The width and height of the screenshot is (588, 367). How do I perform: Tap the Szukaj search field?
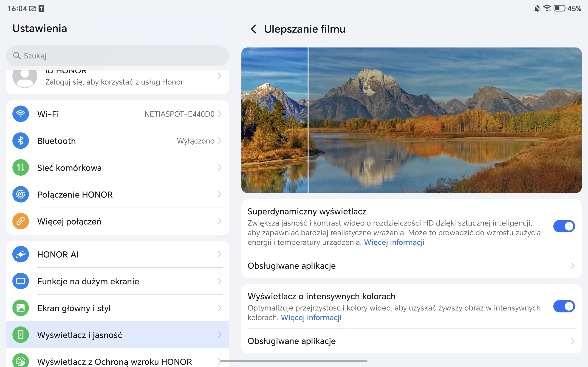point(117,56)
